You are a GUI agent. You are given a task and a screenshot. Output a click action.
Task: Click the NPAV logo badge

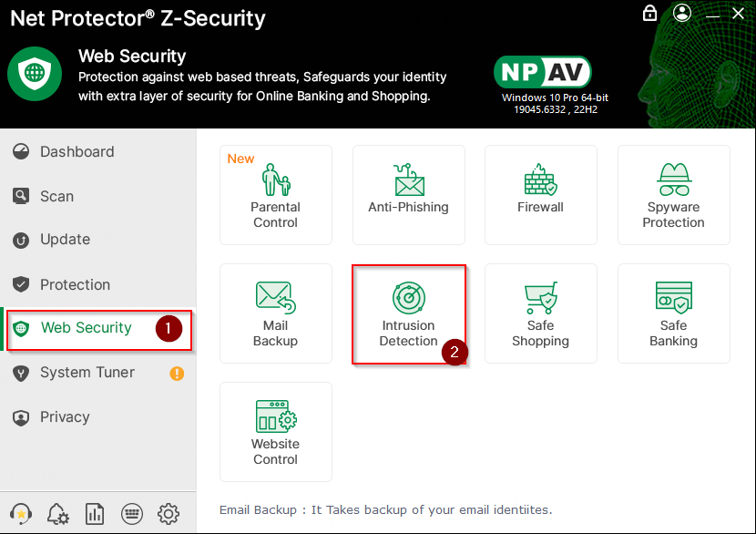[x=543, y=72]
